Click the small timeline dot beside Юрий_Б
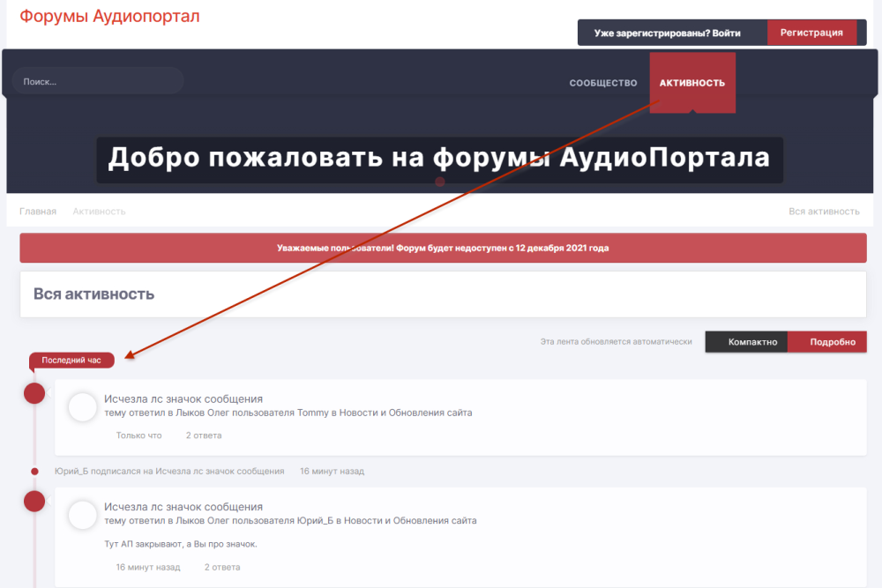This screenshot has height=588, width=882. [x=34, y=472]
